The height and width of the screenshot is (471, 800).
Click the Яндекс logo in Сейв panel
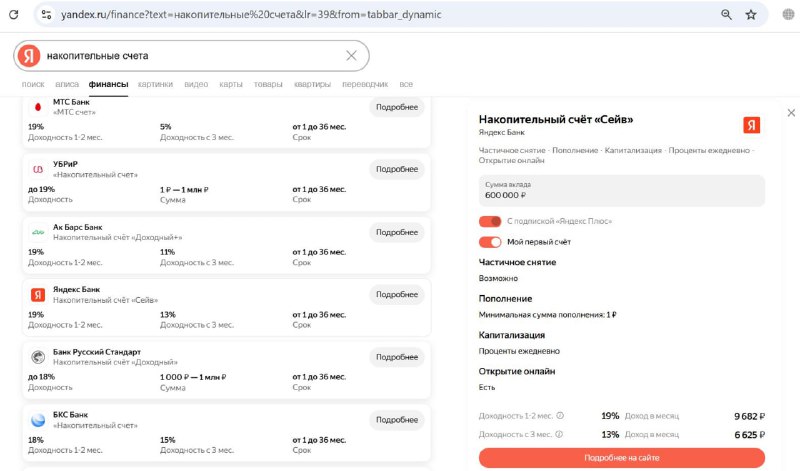[751, 125]
